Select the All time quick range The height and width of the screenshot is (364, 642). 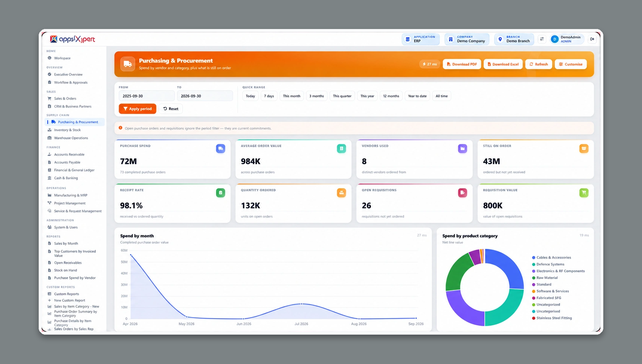[x=442, y=96]
